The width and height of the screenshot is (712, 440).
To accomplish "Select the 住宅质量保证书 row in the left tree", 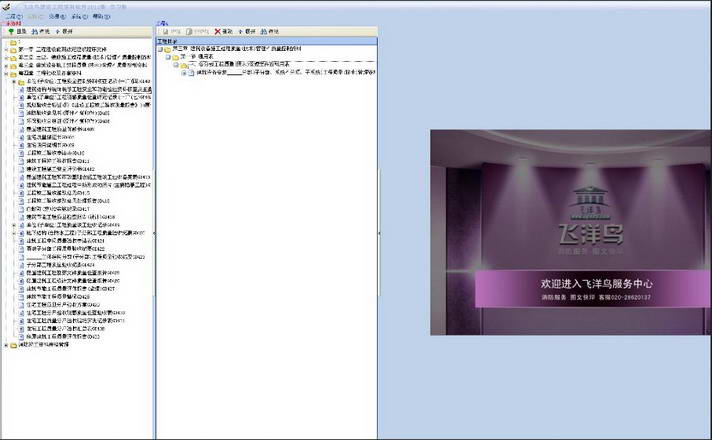I will [50, 137].
